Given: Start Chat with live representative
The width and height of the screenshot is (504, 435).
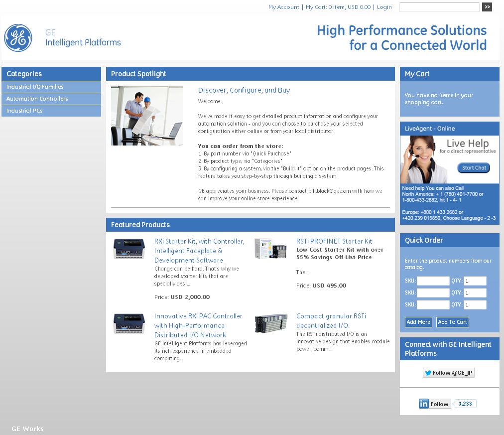Looking at the screenshot, I should point(474,168).
